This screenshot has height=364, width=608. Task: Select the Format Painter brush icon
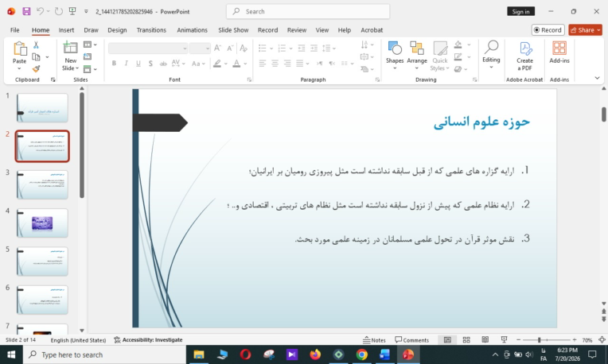pos(36,69)
